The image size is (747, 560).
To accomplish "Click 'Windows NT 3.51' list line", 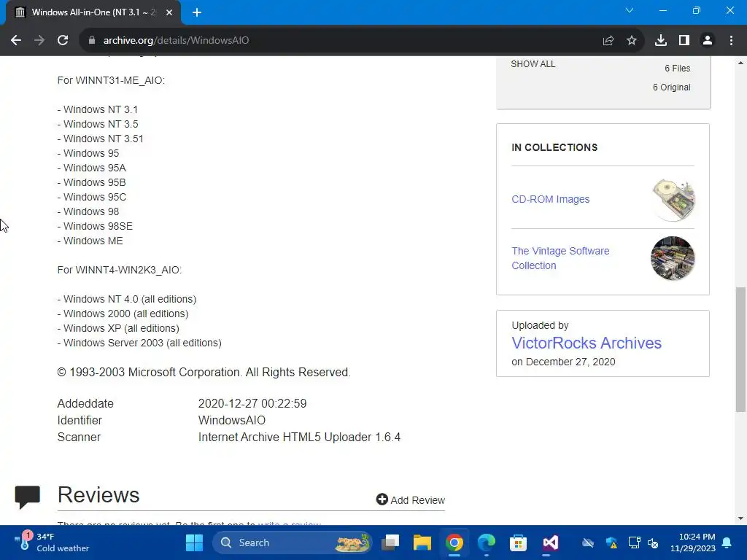I will (100, 139).
